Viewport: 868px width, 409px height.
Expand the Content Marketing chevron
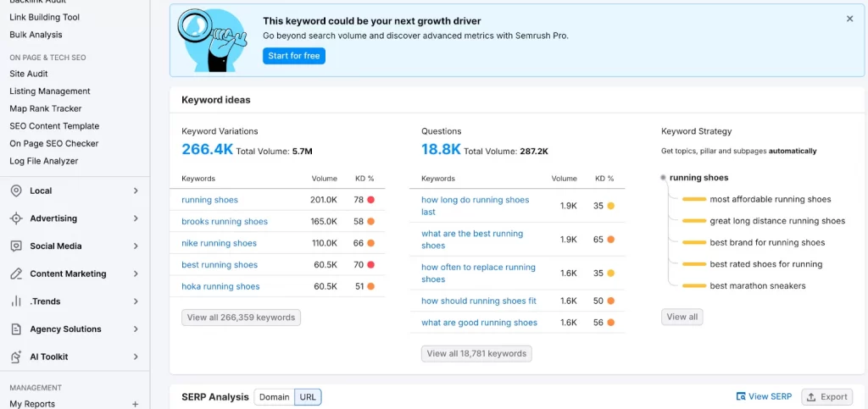[136, 274]
